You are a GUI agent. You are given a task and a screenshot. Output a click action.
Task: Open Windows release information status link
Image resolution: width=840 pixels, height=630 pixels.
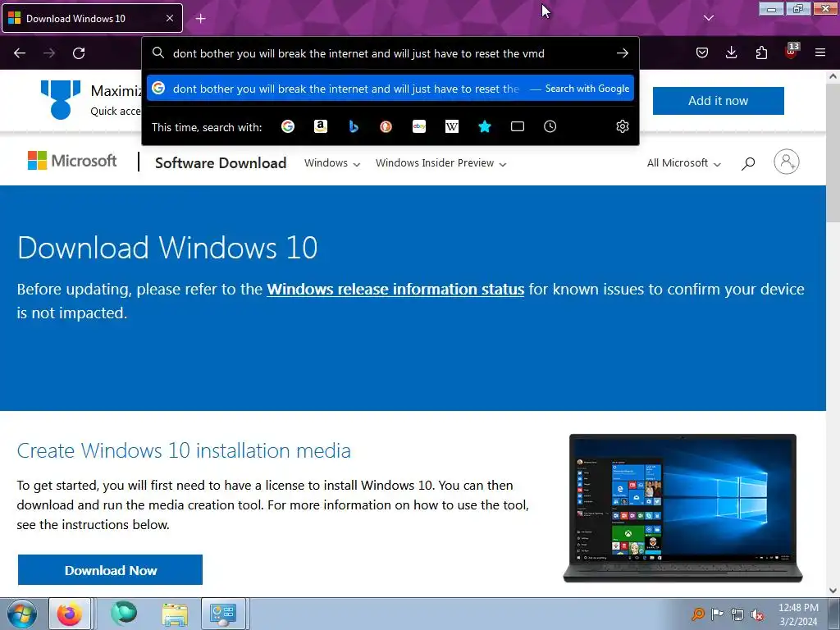tap(395, 290)
